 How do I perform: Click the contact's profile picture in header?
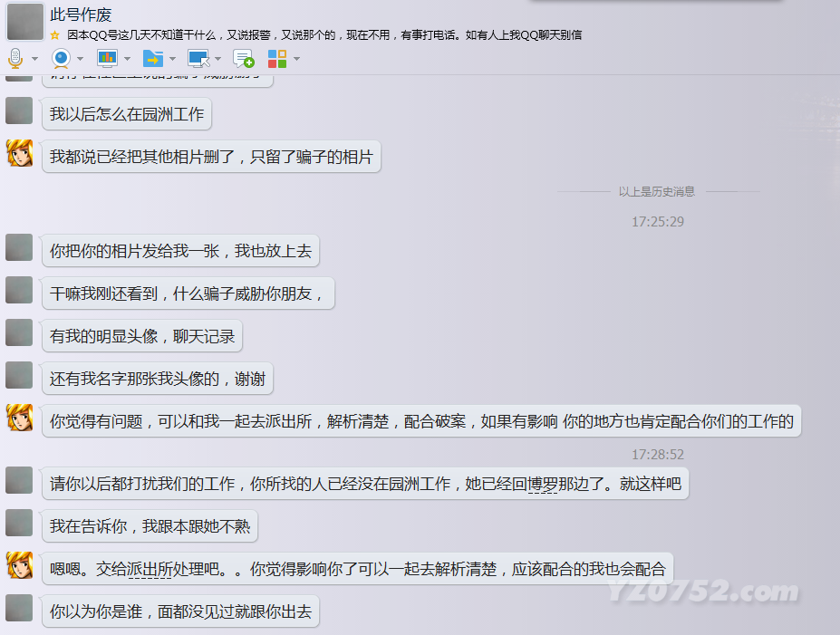pos(24,22)
